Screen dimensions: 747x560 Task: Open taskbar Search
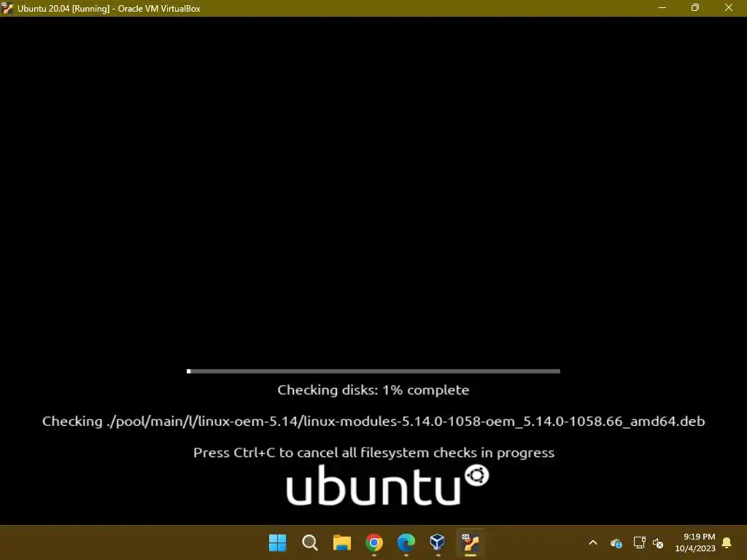click(309, 542)
